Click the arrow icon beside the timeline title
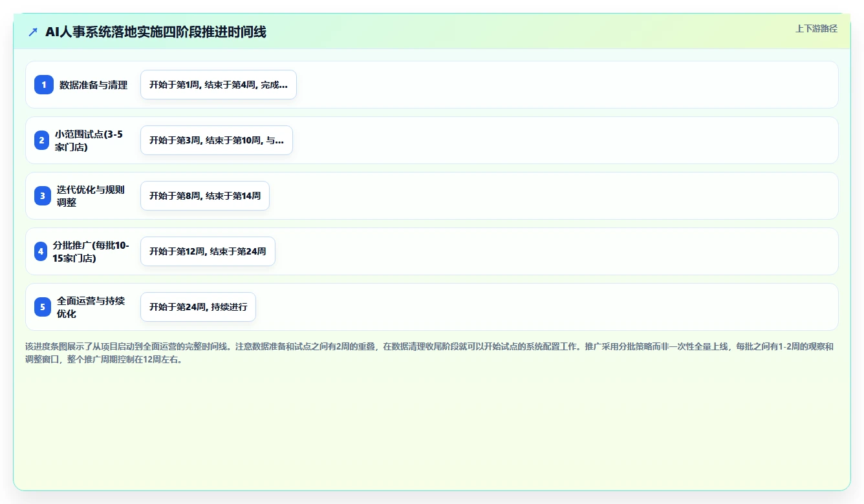The image size is (864, 504). click(x=33, y=32)
